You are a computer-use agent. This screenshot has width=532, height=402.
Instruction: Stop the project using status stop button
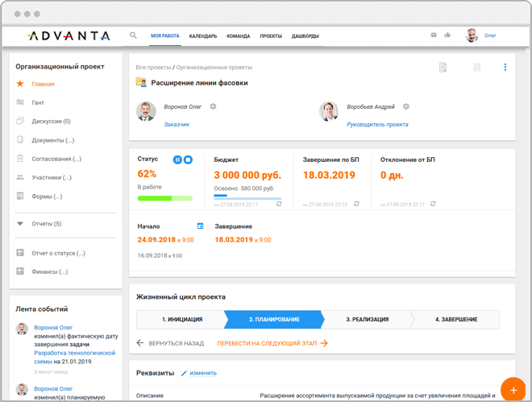(x=188, y=160)
